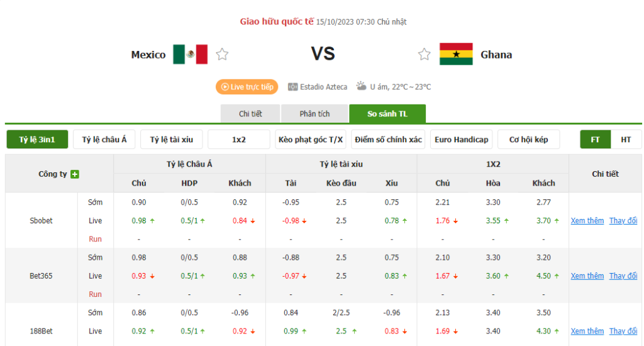Select Euro Handicap odds type

click(461, 139)
